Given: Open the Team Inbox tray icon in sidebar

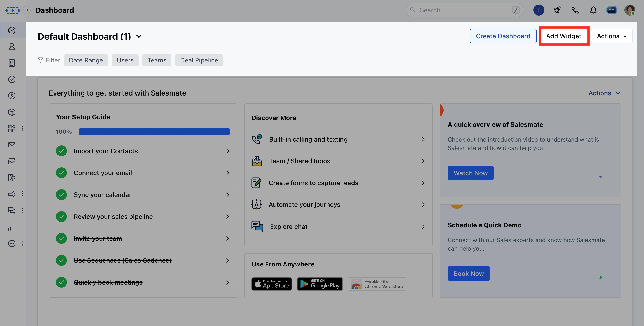Looking at the screenshot, I should (x=12, y=161).
